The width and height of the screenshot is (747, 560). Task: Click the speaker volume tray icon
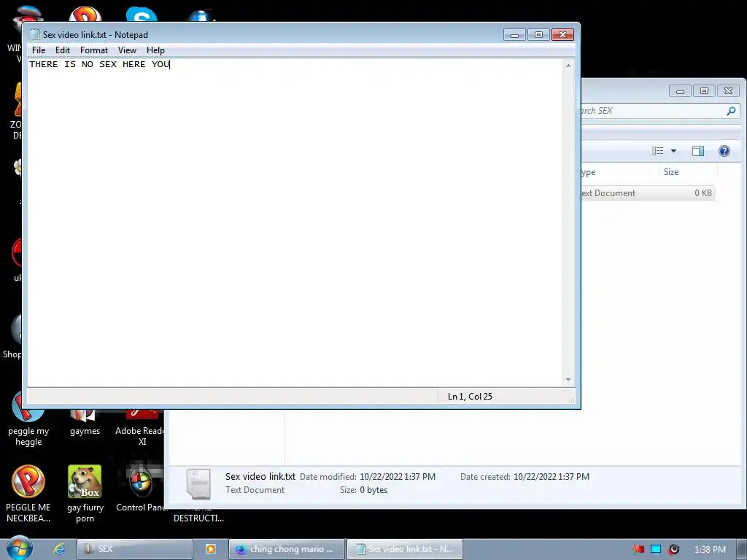point(673,549)
